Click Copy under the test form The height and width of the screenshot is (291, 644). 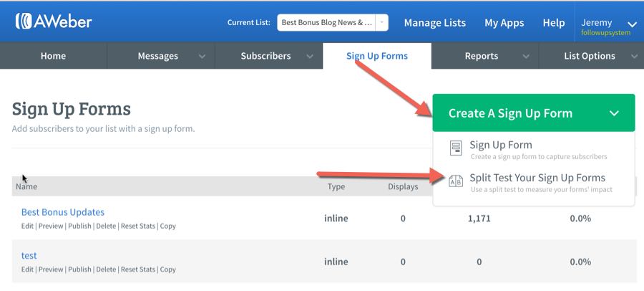point(168,269)
